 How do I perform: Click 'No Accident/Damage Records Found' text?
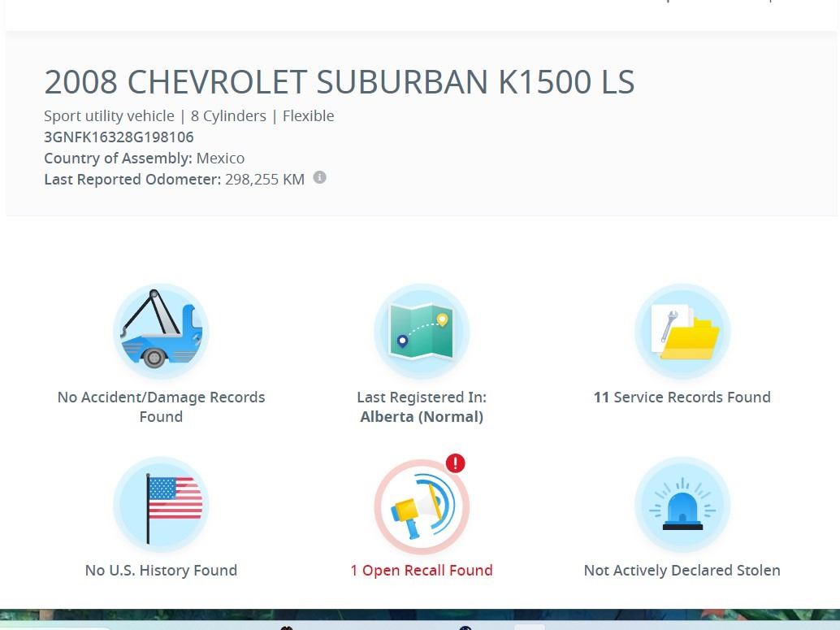point(161,406)
